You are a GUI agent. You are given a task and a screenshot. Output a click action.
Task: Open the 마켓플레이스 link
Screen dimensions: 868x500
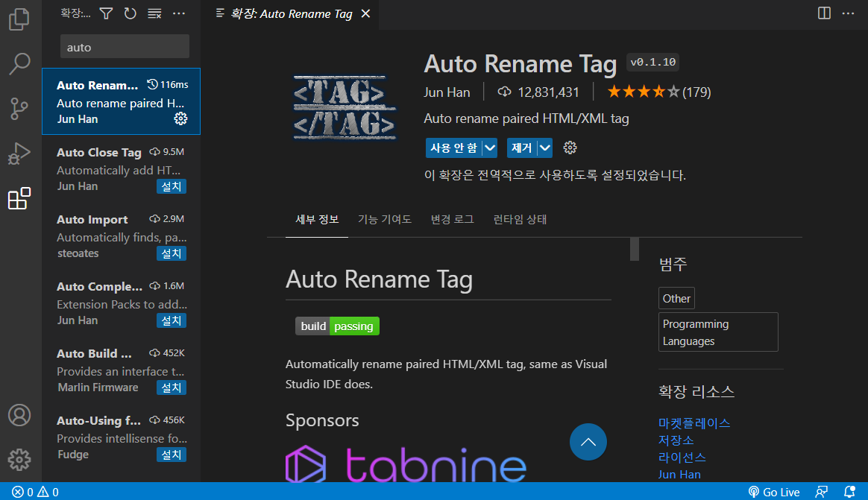694,423
